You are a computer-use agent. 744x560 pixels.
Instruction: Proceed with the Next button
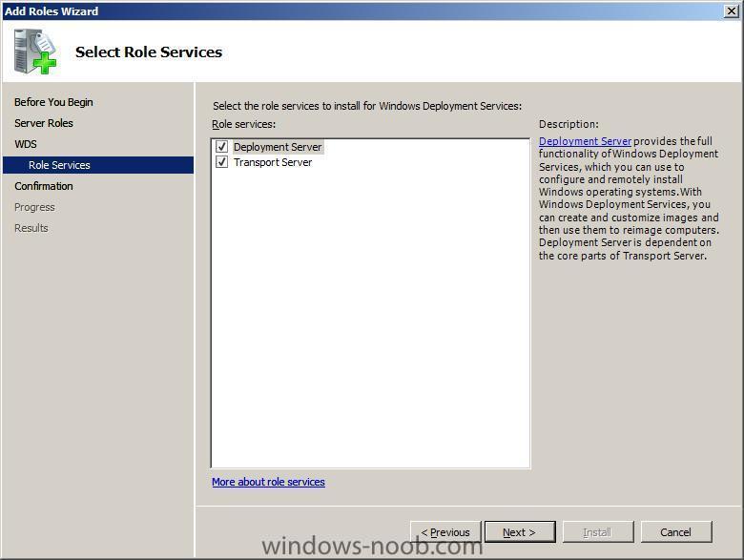[x=520, y=532]
